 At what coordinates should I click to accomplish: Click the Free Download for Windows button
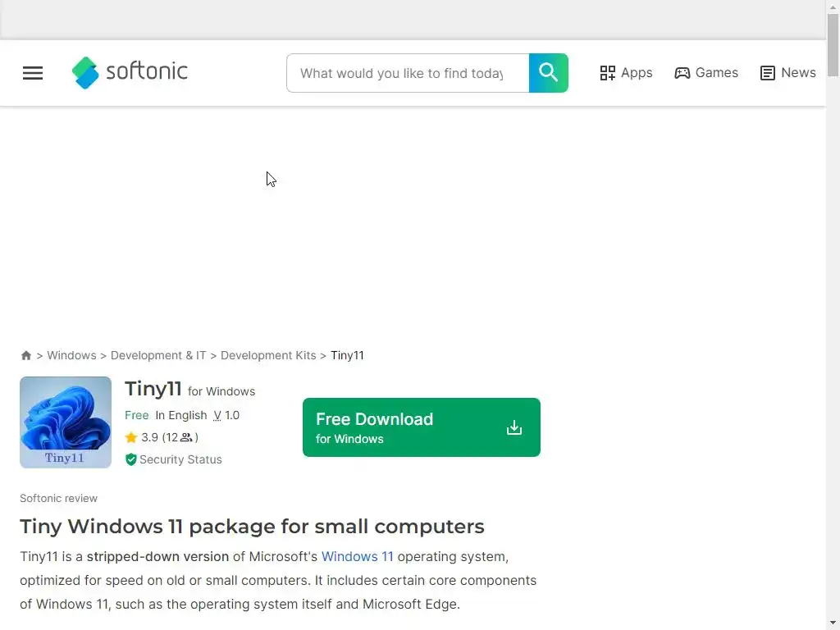[x=421, y=427]
